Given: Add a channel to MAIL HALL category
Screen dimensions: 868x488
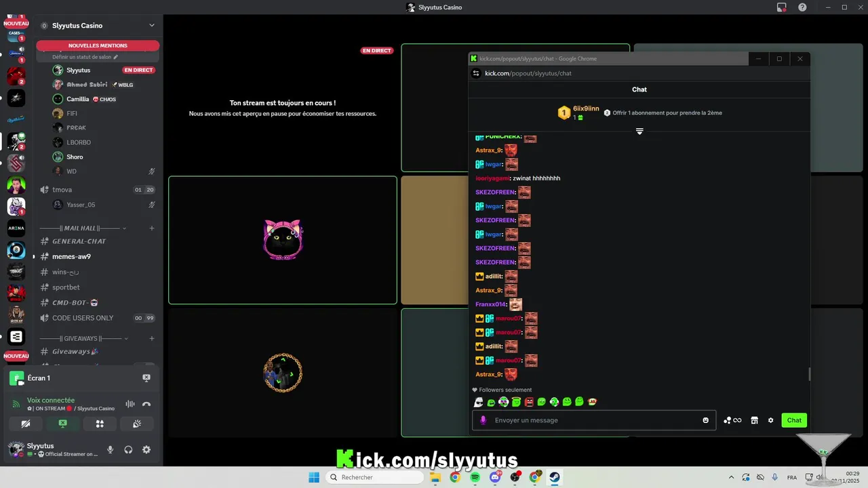Looking at the screenshot, I should click(152, 228).
